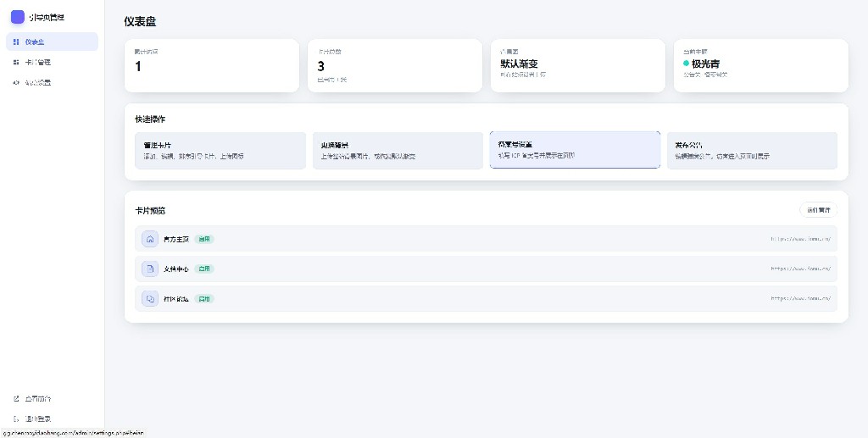Click the 社区论坛 card row name

click(x=176, y=299)
